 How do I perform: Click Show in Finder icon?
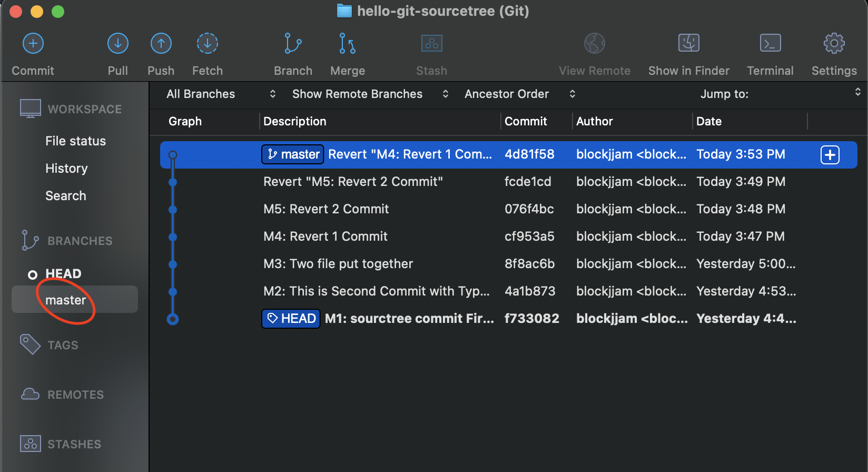pos(688,44)
